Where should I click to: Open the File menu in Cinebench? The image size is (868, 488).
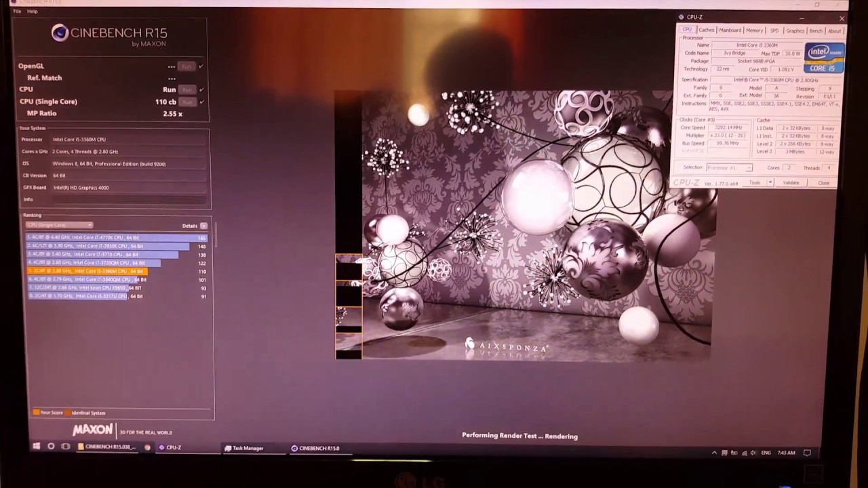coord(17,12)
